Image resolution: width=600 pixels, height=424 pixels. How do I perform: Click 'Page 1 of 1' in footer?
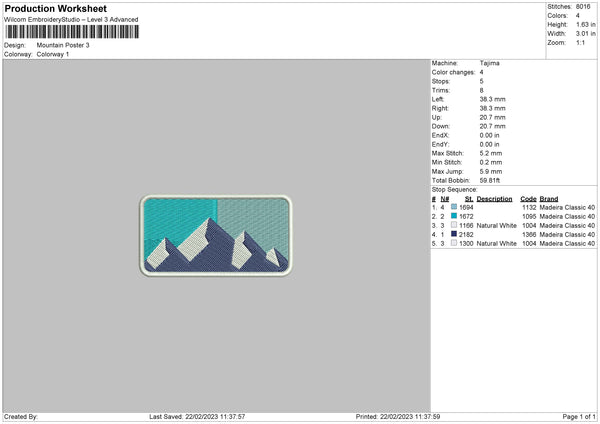point(579,416)
